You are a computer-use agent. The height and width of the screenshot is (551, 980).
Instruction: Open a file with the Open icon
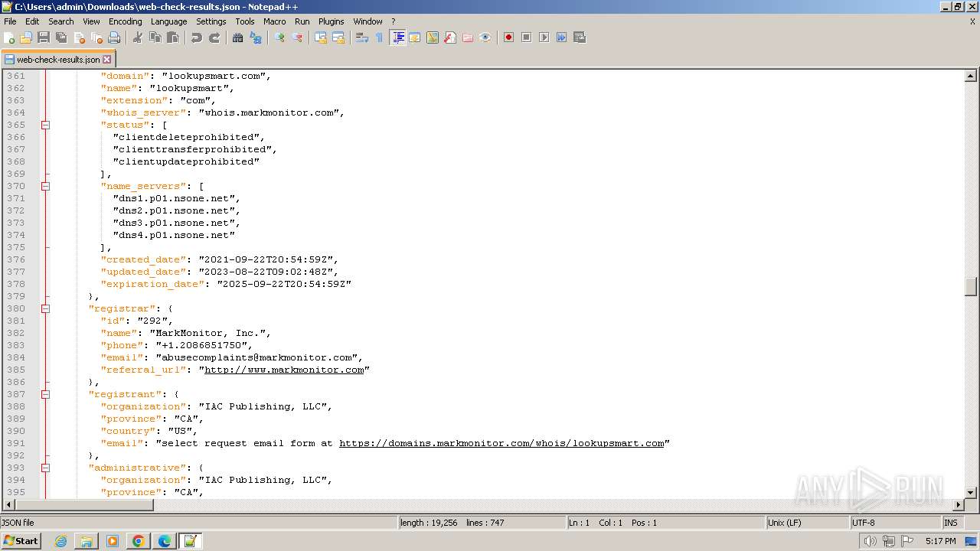[x=26, y=37]
